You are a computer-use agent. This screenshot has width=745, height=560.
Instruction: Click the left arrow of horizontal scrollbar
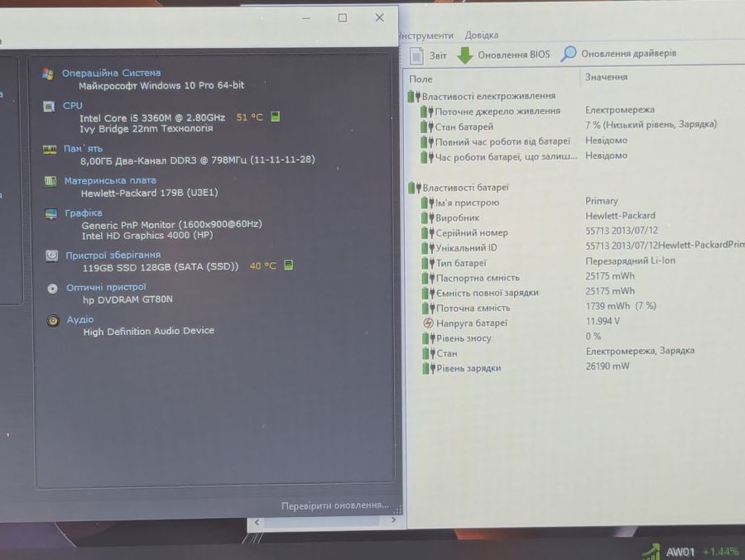(x=257, y=522)
